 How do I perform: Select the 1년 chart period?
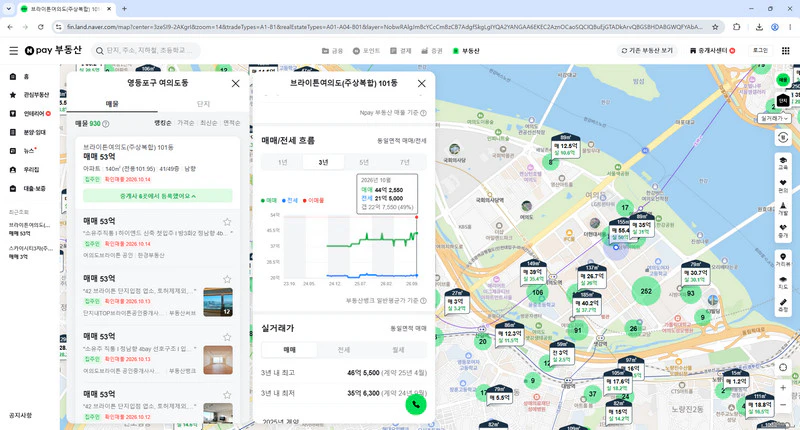click(282, 162)
